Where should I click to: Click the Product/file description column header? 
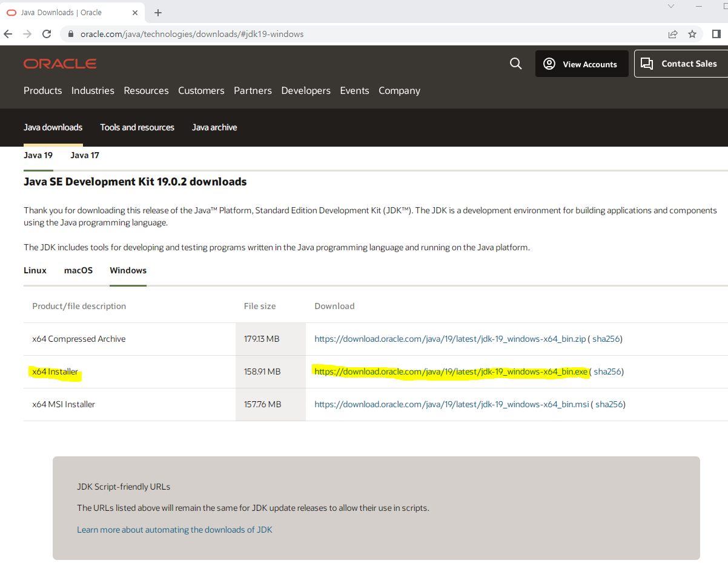[x=79, y=306]
